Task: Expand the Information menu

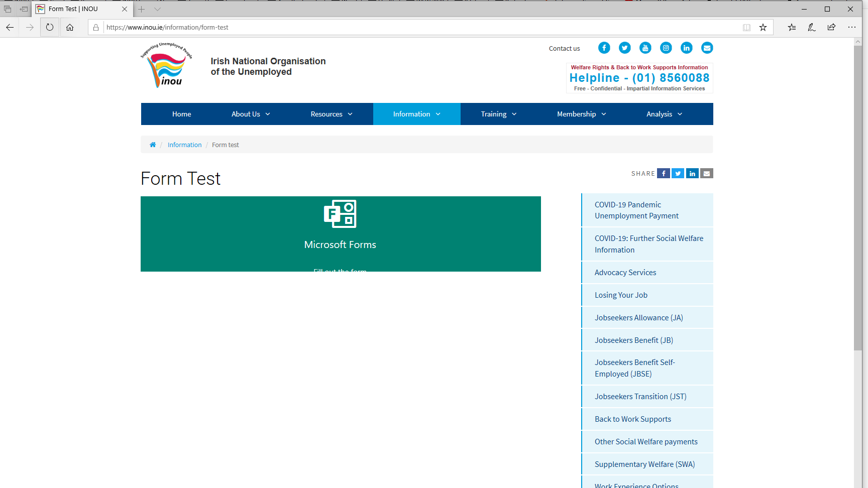Action: (417, 114)
